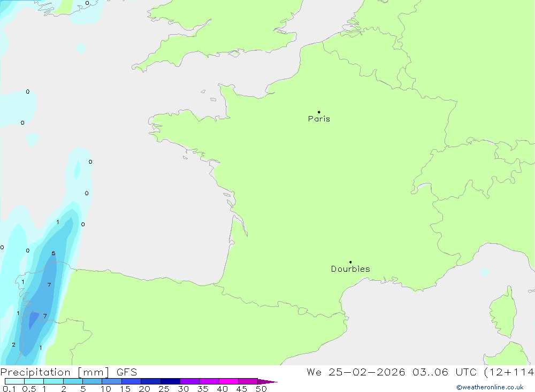The image size is (535, 392).
Task: Click the legend scale label '50'
Action: [261, 389]
